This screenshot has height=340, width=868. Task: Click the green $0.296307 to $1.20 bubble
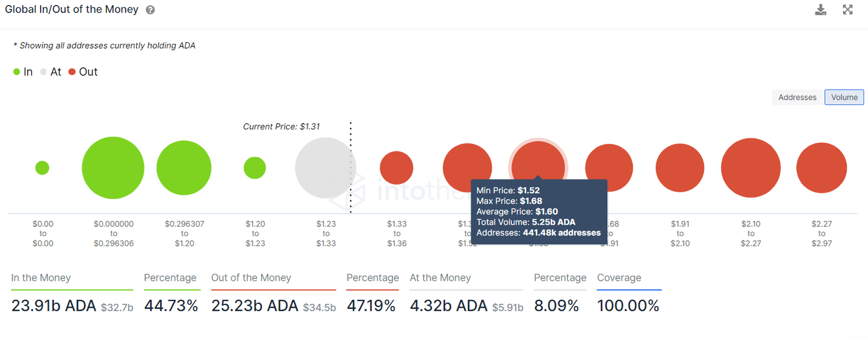pos(184,168)
